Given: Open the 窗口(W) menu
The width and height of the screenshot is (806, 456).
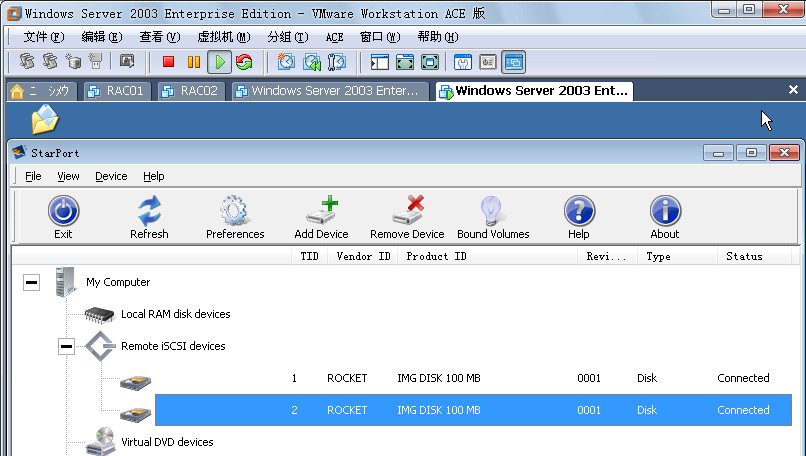Looking at the screenshot, I should (x=380, y=37).
